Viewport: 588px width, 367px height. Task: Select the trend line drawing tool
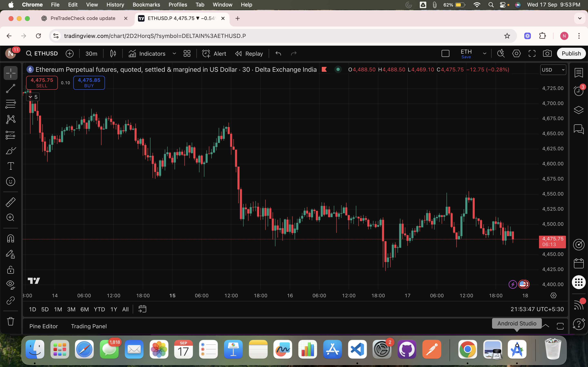[10, 89]
